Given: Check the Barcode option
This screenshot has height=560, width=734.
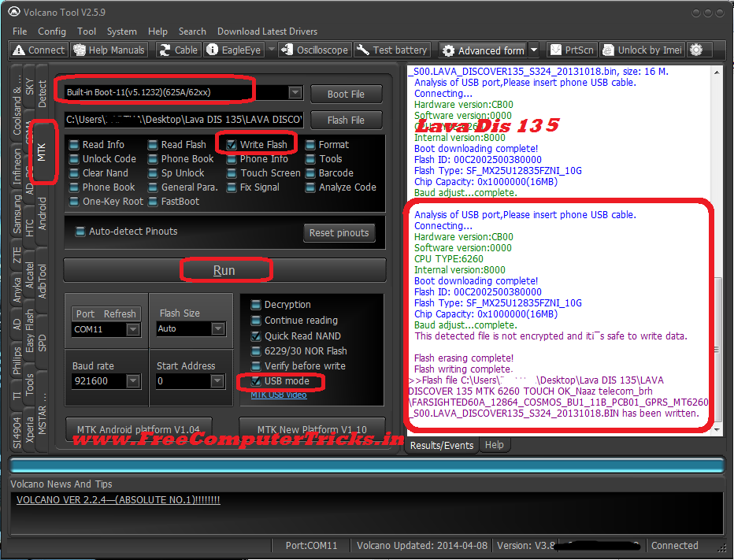Looking at the screenshot, I should coord(310,173).
